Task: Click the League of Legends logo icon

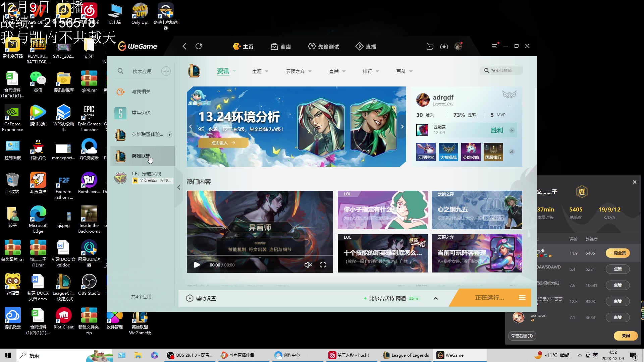Action: click(194, 71)
